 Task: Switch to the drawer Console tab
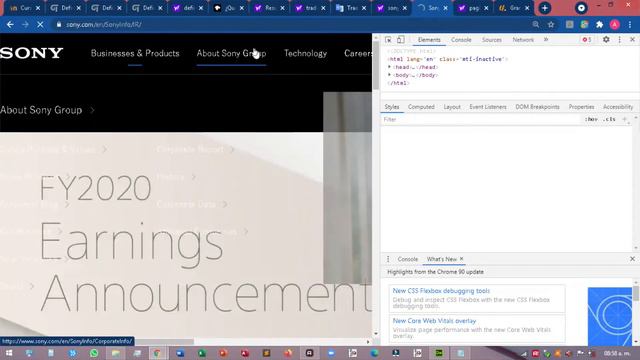[x=407, y=259]
